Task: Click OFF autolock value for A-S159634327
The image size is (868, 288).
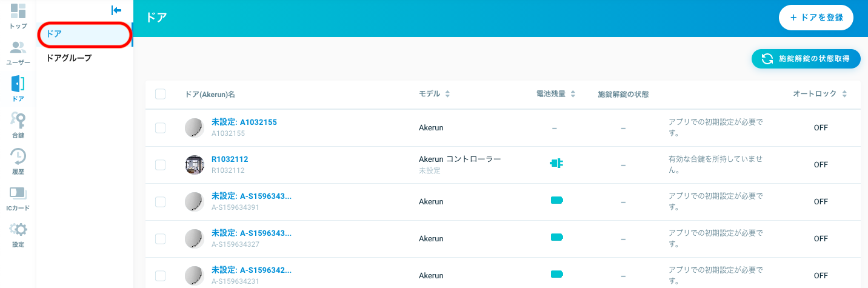Action: 821,239
